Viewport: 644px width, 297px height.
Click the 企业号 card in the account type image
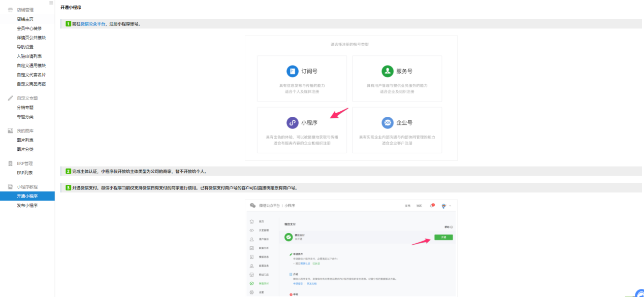[x=397, y=130]
